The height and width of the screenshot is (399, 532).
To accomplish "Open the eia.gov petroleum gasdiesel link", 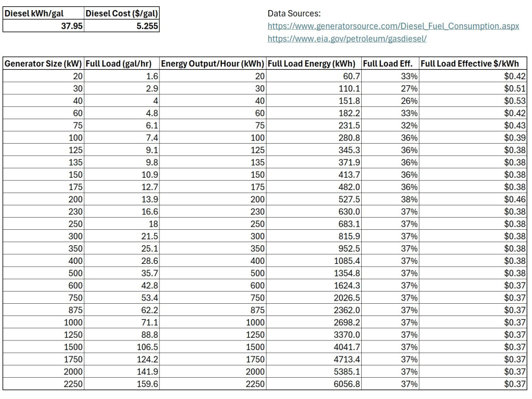I will coord(347,39).
